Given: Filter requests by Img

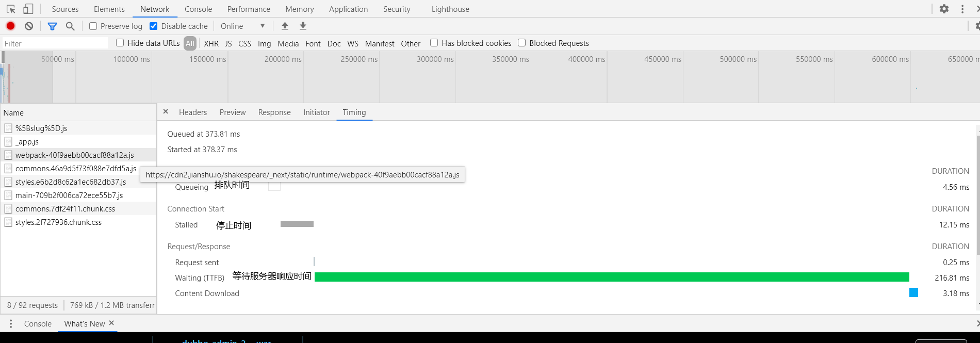Looking at the screenshot, I should coord(265,43).
